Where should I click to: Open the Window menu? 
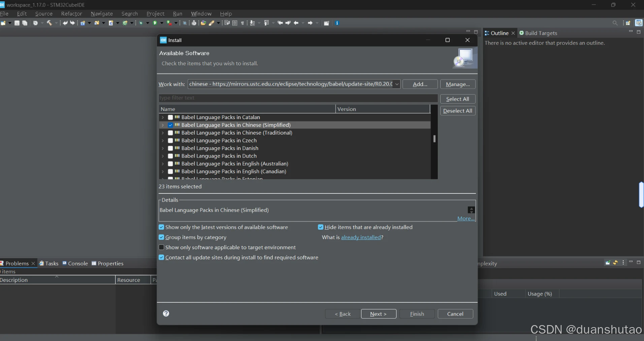[x=201, y=13]
